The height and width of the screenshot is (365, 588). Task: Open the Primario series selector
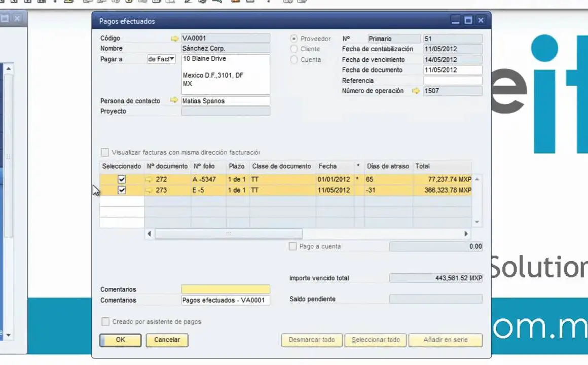click(394, 39)
